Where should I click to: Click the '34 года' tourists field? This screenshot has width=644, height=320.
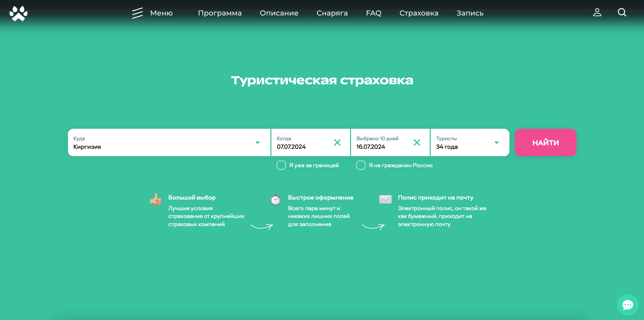click(470, 142)
